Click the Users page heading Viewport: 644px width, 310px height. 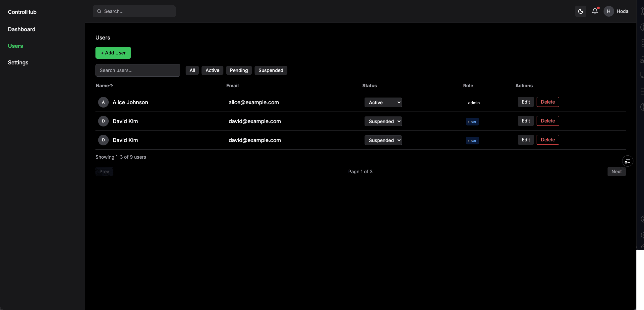[103, 38]
